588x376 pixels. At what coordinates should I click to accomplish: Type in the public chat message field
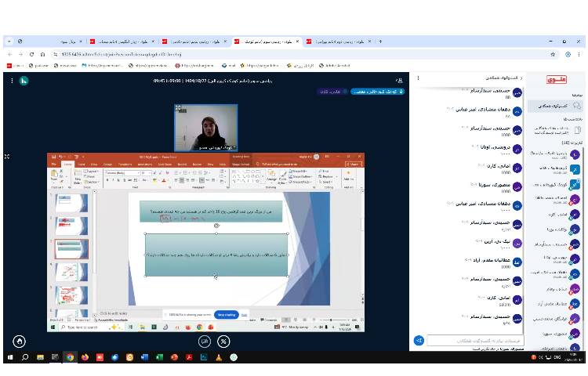474,341
